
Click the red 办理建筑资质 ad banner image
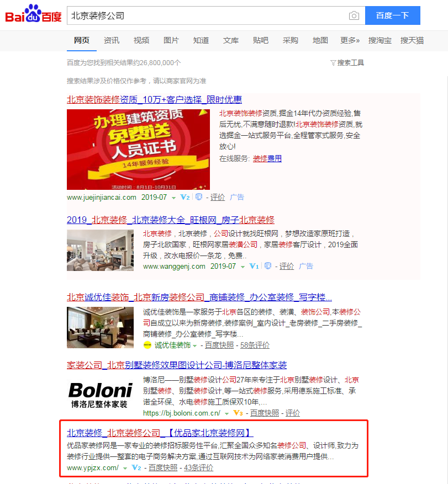[x=138, y=150]
